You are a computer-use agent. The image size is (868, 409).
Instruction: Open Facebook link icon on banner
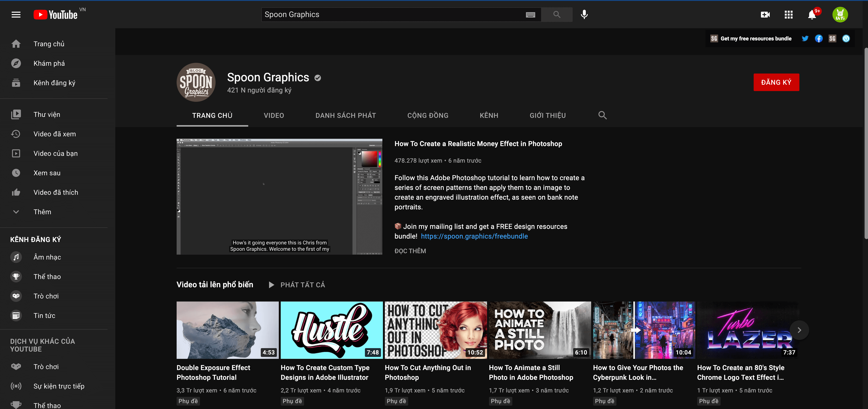818,38
